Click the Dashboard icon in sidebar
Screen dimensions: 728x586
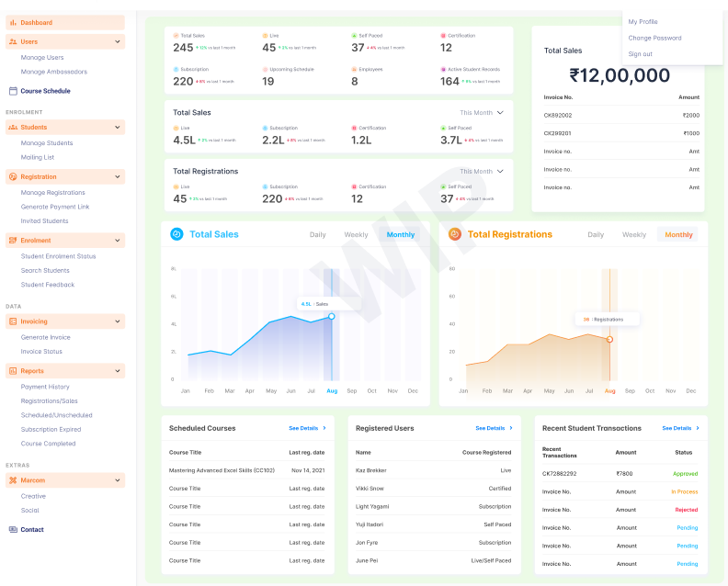13,22
